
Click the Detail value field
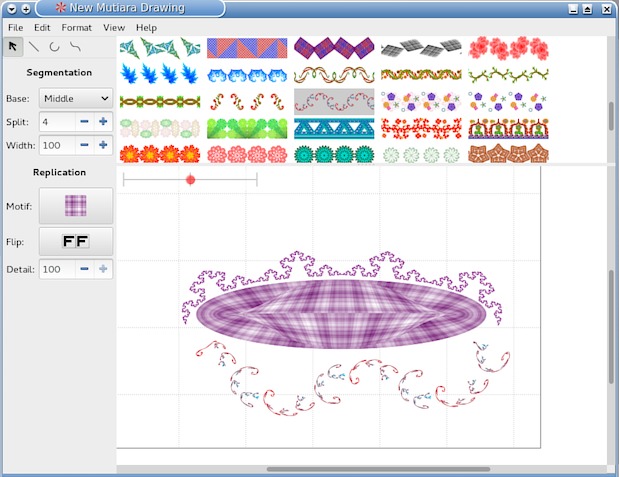coord(57,269)
